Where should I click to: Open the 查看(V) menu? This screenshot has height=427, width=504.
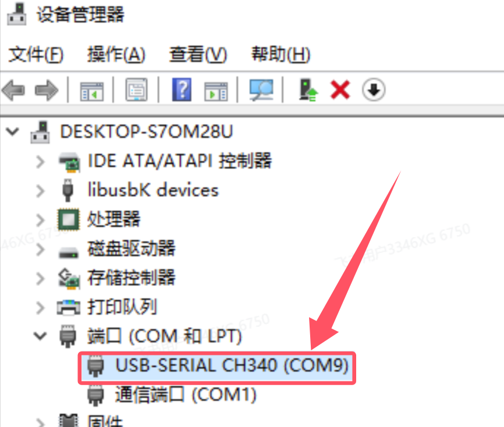(x=198, y=54)
